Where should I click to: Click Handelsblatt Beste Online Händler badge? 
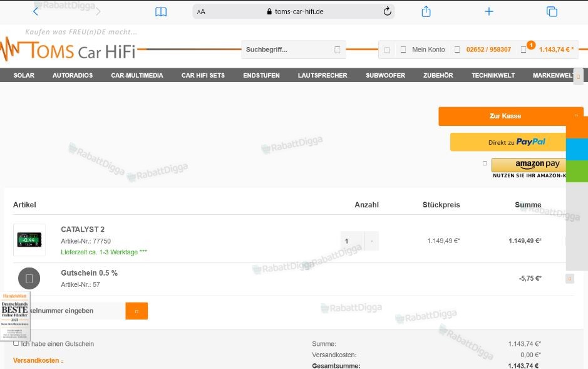(15, 316)
